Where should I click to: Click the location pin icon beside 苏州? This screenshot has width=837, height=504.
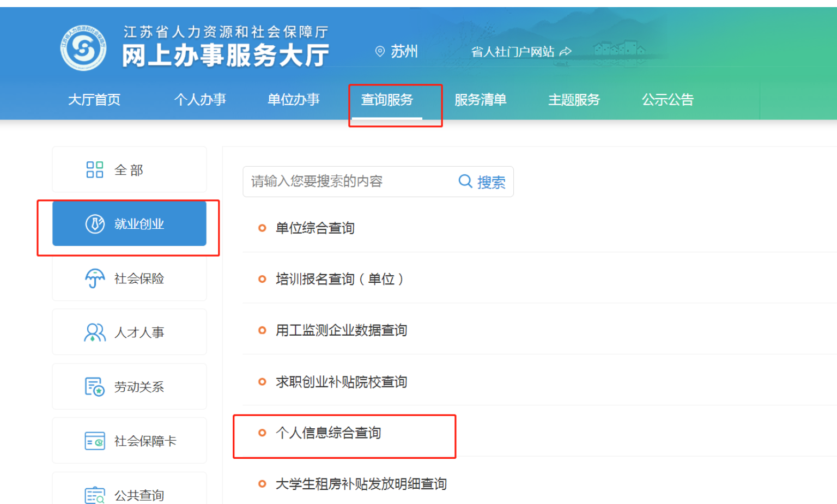point(380,51)
